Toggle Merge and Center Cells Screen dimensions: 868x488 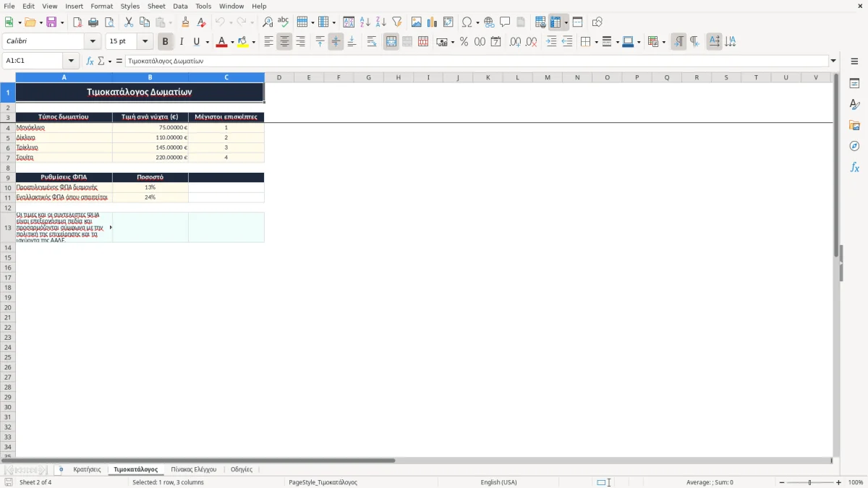[x=391, y=42]
